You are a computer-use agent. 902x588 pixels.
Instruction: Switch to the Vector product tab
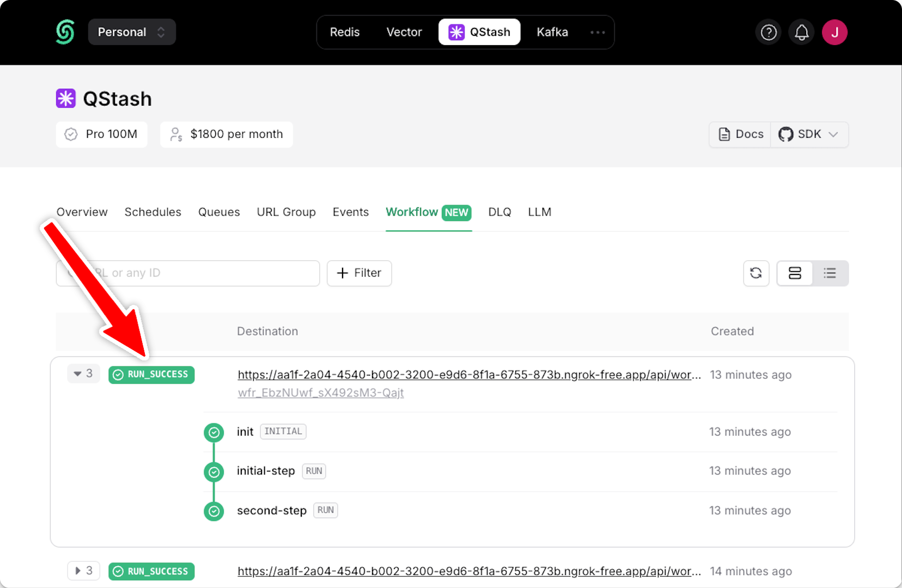click(x=404, y=32)
